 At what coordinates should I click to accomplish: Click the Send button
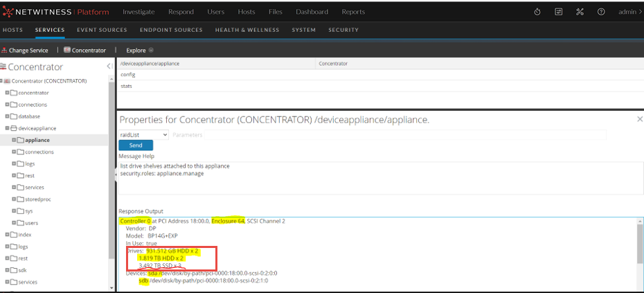[136, 145]
